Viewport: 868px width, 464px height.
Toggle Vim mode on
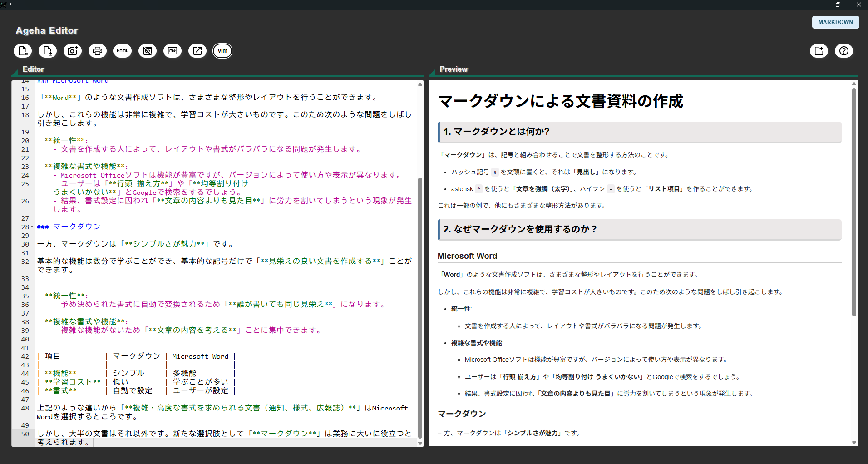click(x=222, y=51)
